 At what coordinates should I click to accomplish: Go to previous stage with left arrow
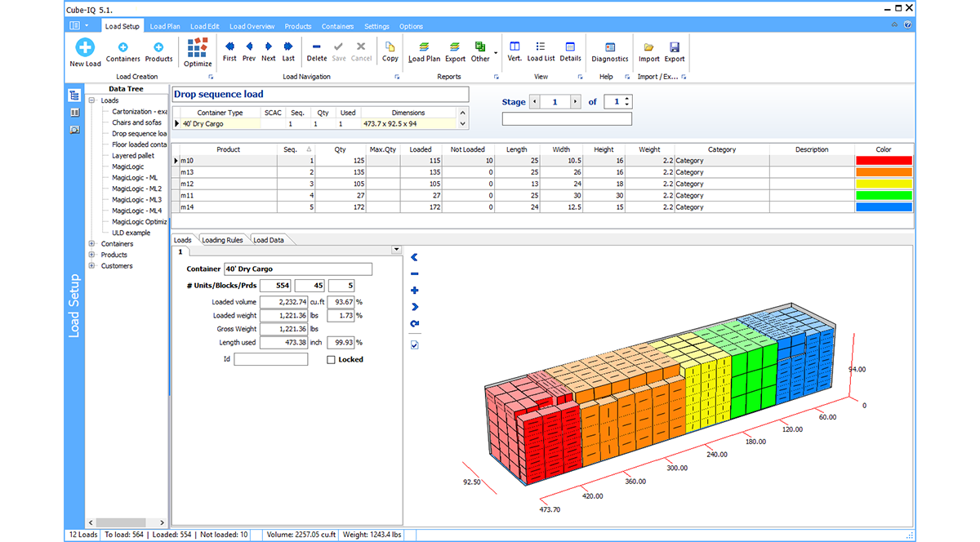pos(535,102)
